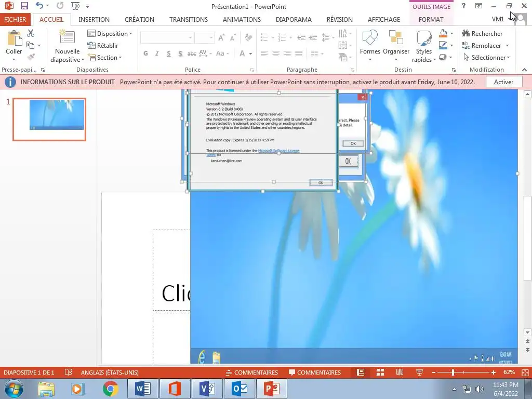Select slide 1 thumbnail
The image size is (532, 399).
pyautogui.click(x=49, y=119)
